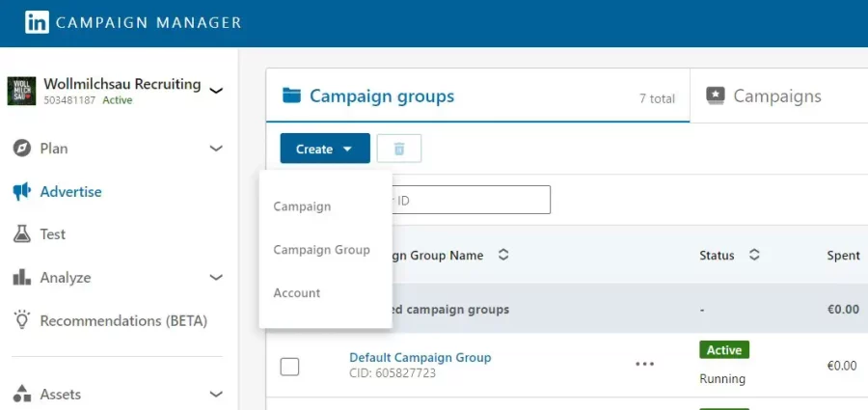Click the LinkedIn logo icon
This screenshot has width=868, height=410.
click(x=37, y=22)
